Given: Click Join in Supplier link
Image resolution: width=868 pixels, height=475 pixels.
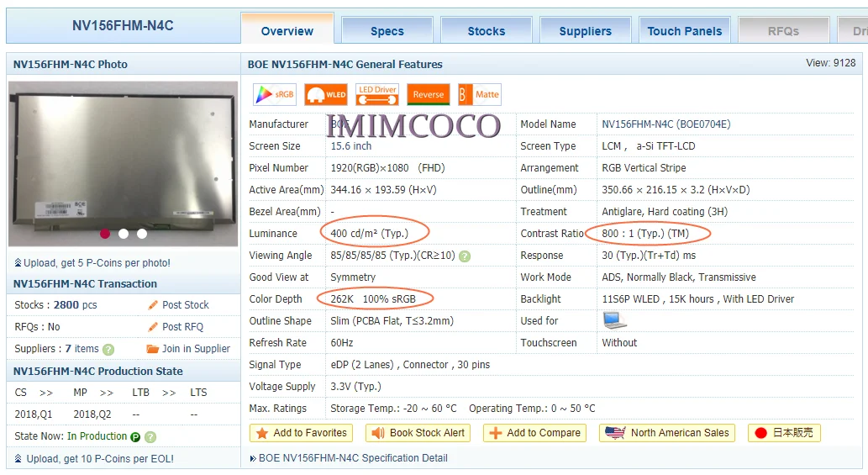Looking at the screenshot, I should tap(196, 348).
